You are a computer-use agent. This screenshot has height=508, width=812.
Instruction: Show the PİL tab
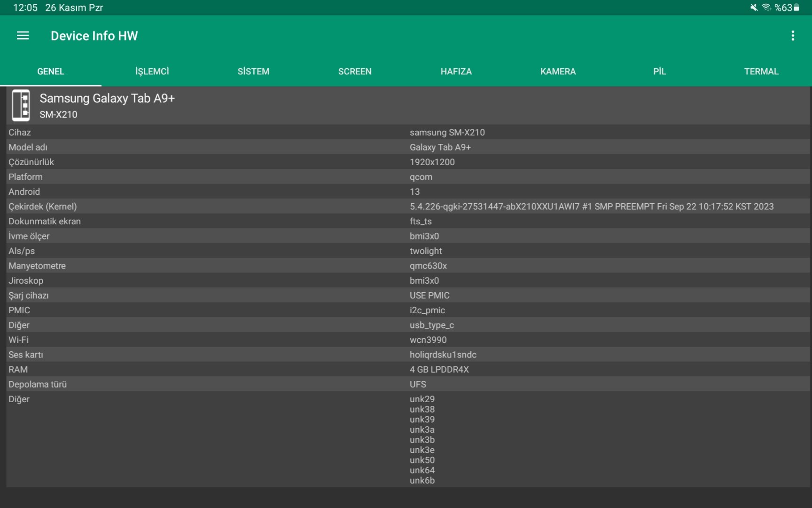pyautogui.click(x=660, y=71)
